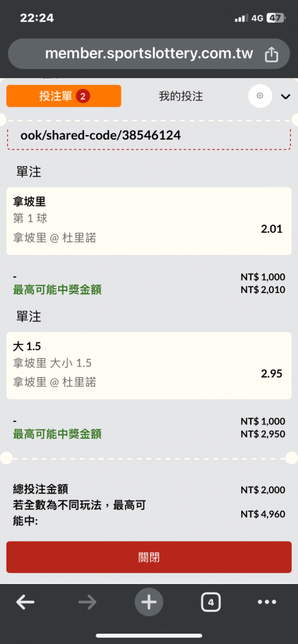The width and height of the screenshot is (298, 644).
Task: Collapse the bet slip with chevron arrow
Action: (x=286, y=97)
